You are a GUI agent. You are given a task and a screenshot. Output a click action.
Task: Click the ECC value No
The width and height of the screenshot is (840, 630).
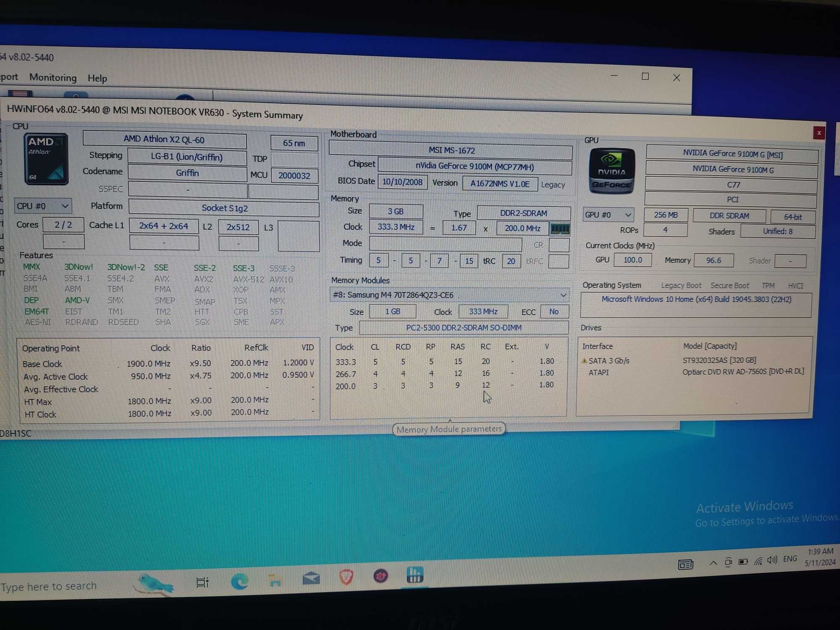pos(554,312)
